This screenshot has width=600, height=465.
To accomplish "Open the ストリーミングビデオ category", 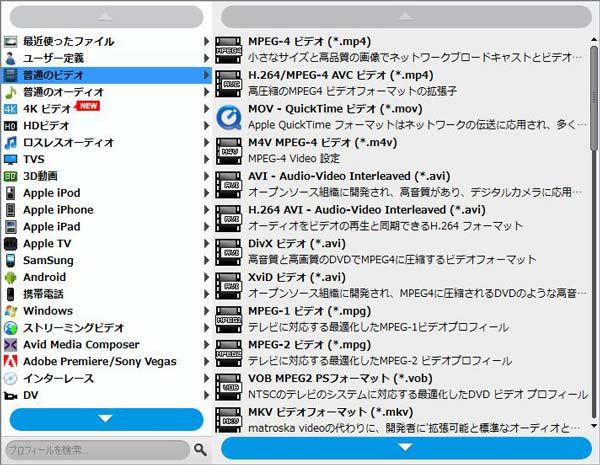I will click(106, 328).
